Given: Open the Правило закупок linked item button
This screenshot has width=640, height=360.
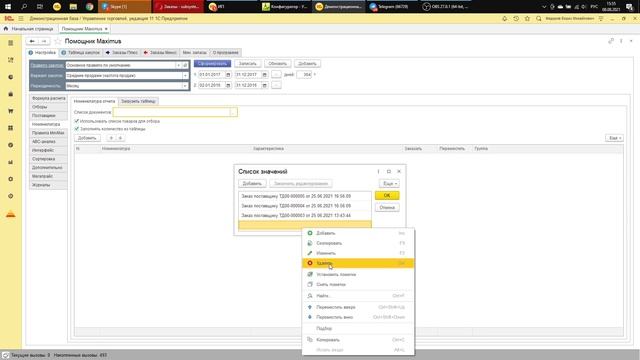Looking at the screenshot, I should (185, 65).
